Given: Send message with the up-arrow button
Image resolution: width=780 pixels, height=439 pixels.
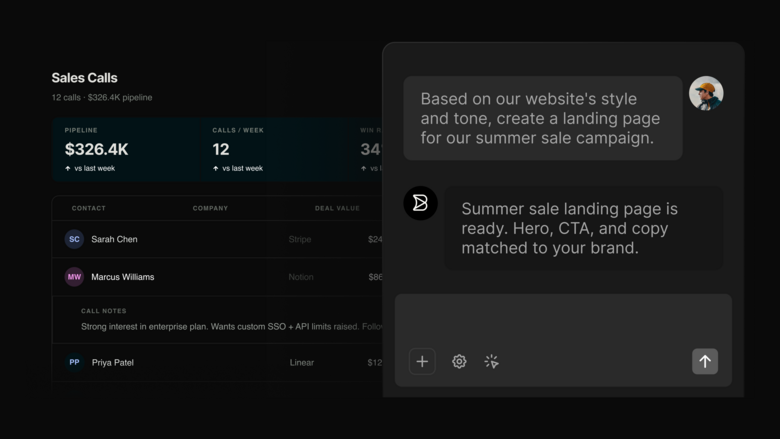Looking at the screenshot, I should [x=705, y=361].
